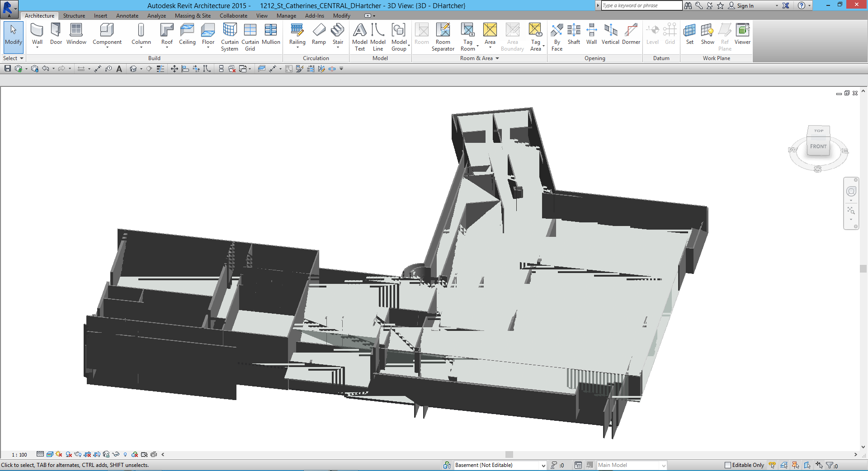The height and width of the screenshot is (471, 868).
Task: Switch to the Annotate ribbon tab
Action: pyautogui.click(x=127, y=16)
